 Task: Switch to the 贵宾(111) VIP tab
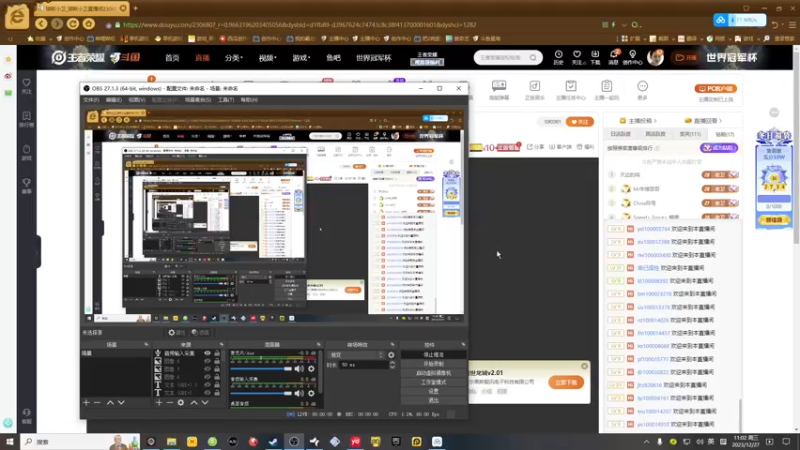tap(690, 134)
